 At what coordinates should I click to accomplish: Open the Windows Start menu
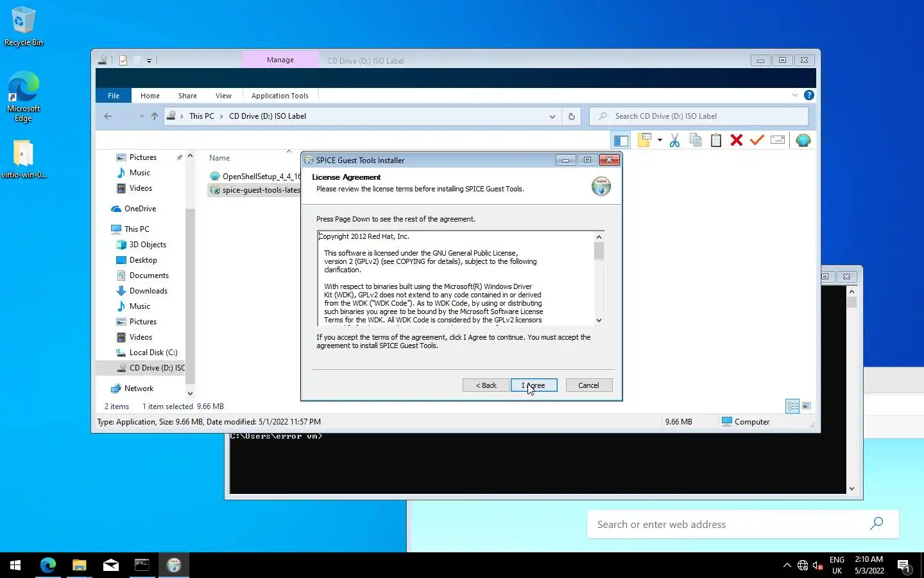click(x=15, y=565)
